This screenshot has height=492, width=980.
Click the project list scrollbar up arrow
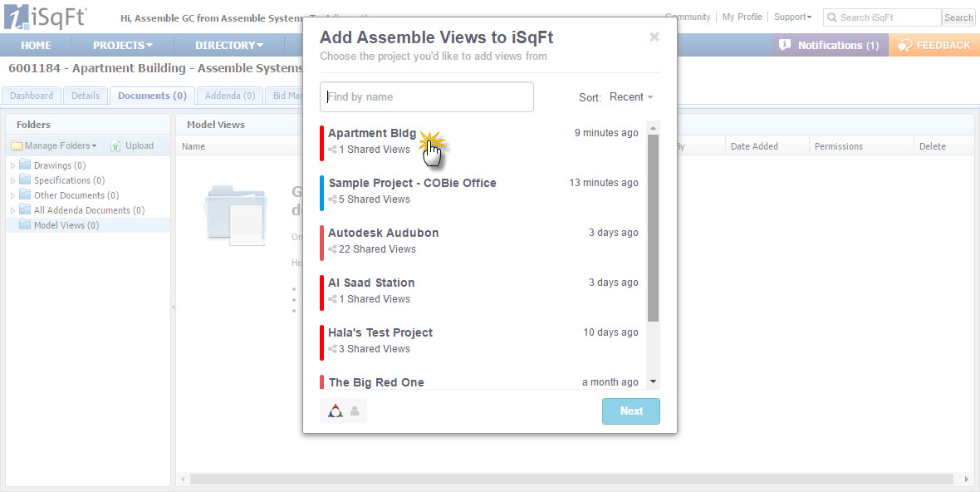653,128
